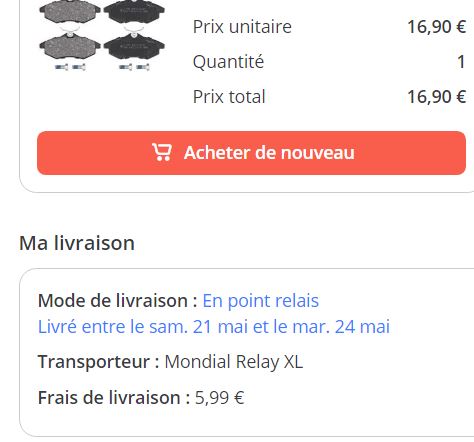Click the 'Quantité' label
Screen dimensions: 474x442
tap(228, 62)
